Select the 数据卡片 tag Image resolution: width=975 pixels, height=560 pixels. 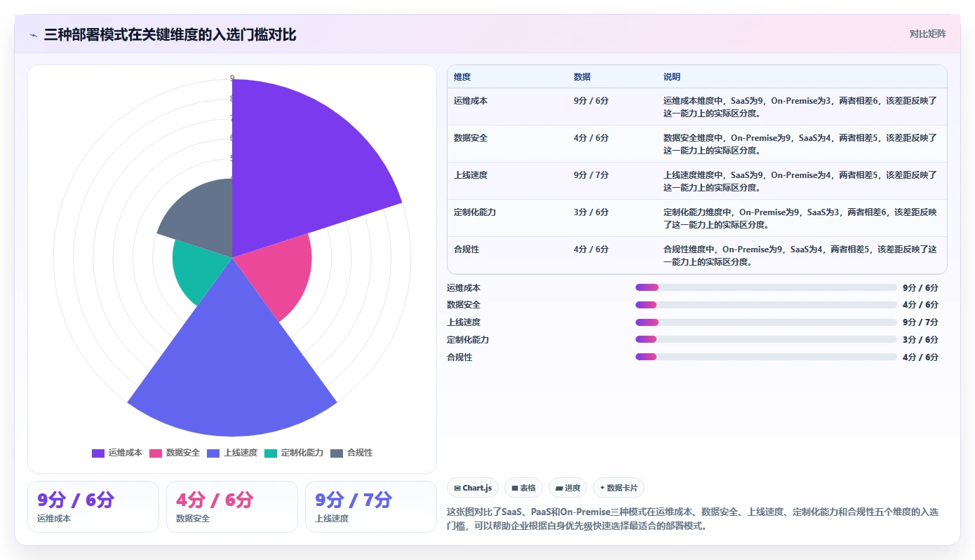coord(618,488)
